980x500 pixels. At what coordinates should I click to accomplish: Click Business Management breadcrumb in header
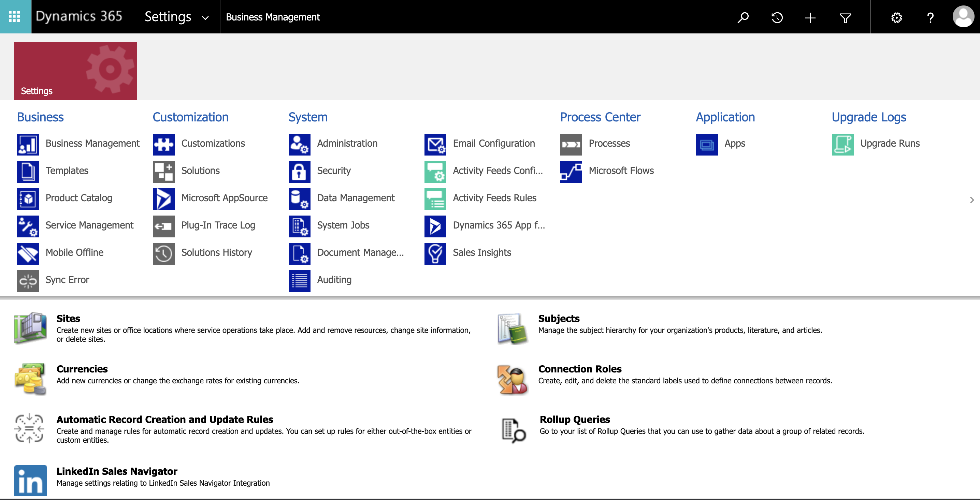pos(273,17)
